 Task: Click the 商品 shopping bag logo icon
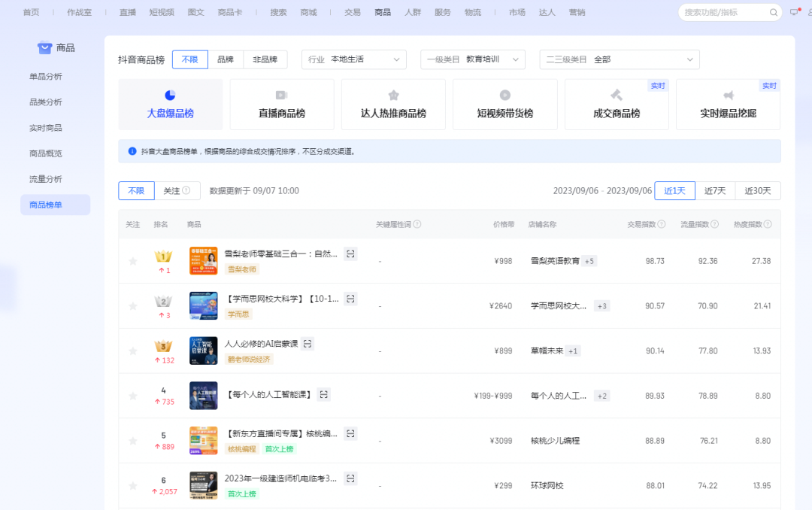44,47
